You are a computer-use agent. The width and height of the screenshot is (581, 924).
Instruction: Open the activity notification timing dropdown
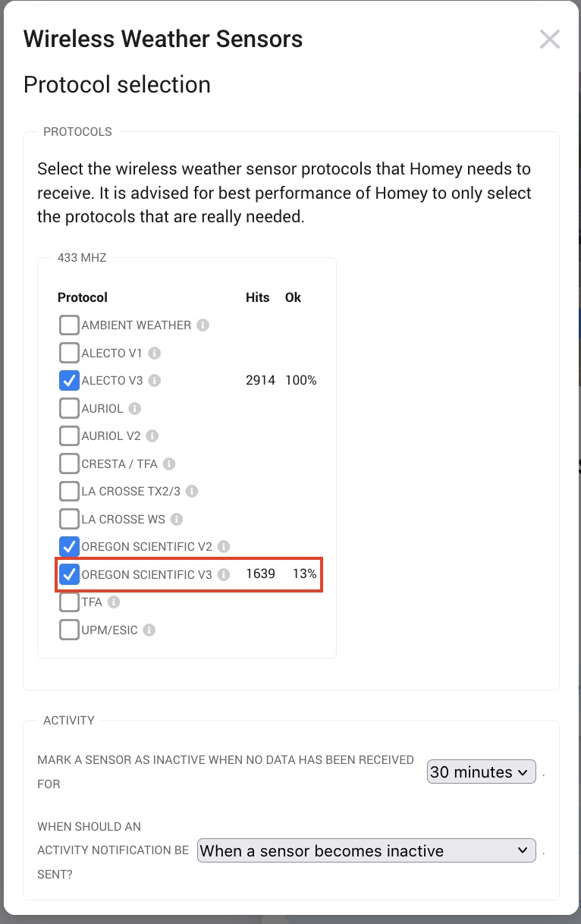coord(366,850)
